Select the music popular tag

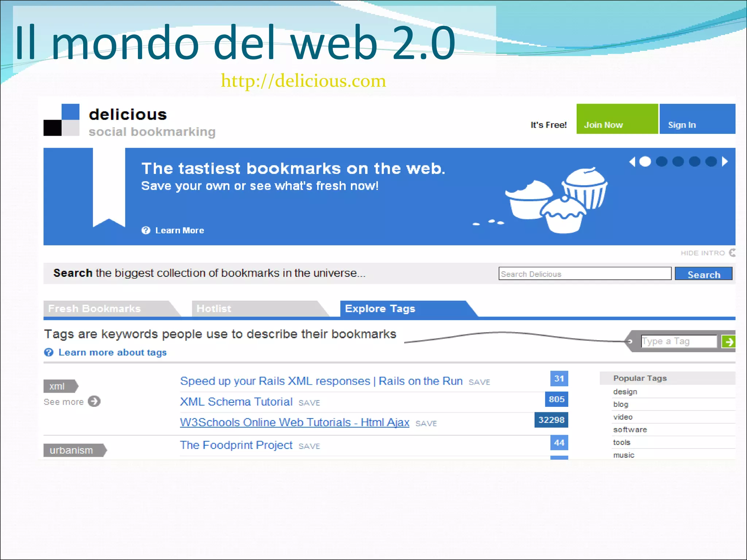[x=624, y=455]
